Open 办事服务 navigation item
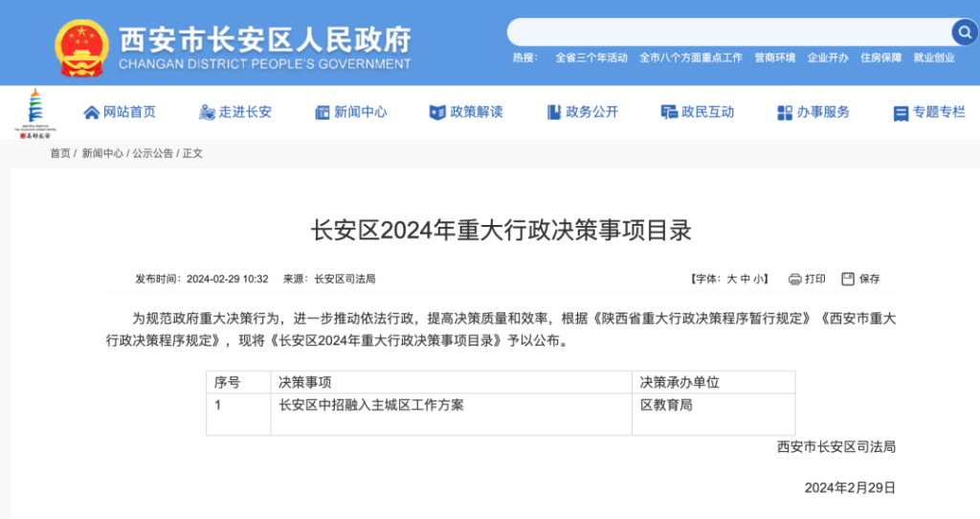The height and width of the screenshot is (519, 980). click(x=813, y=112)
